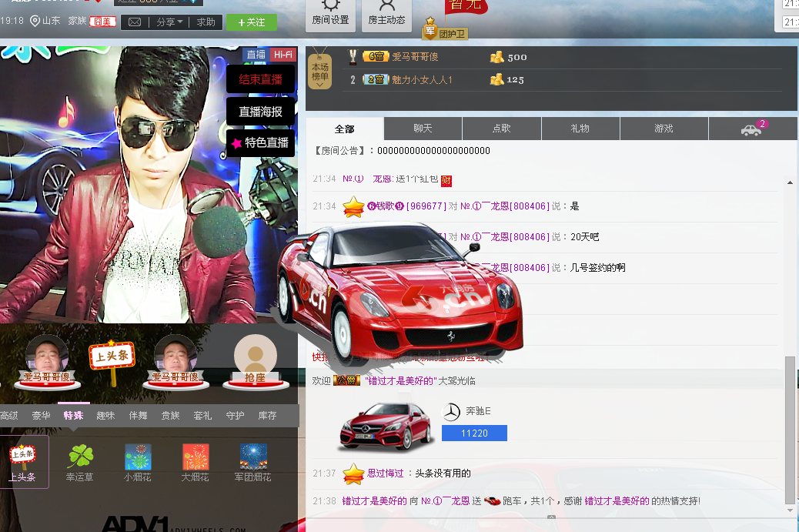
Task: Click ranked user 魅力小女人人1
Action: [x=422, y=79]
